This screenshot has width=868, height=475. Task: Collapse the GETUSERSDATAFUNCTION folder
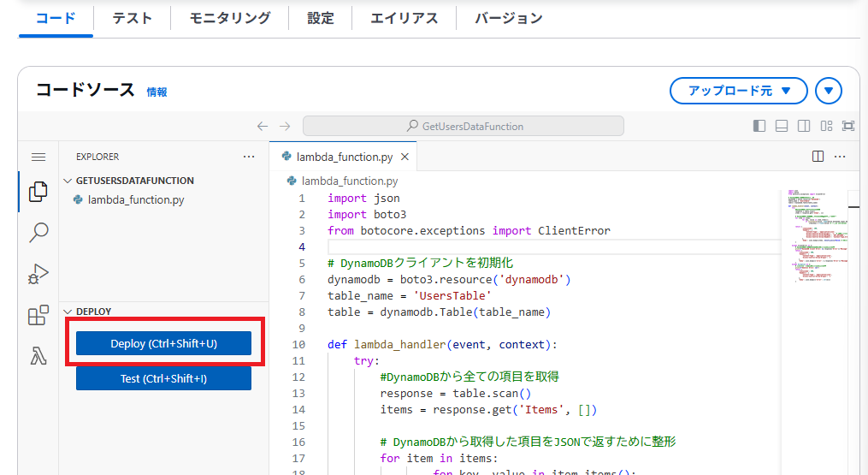click(68, 181)
